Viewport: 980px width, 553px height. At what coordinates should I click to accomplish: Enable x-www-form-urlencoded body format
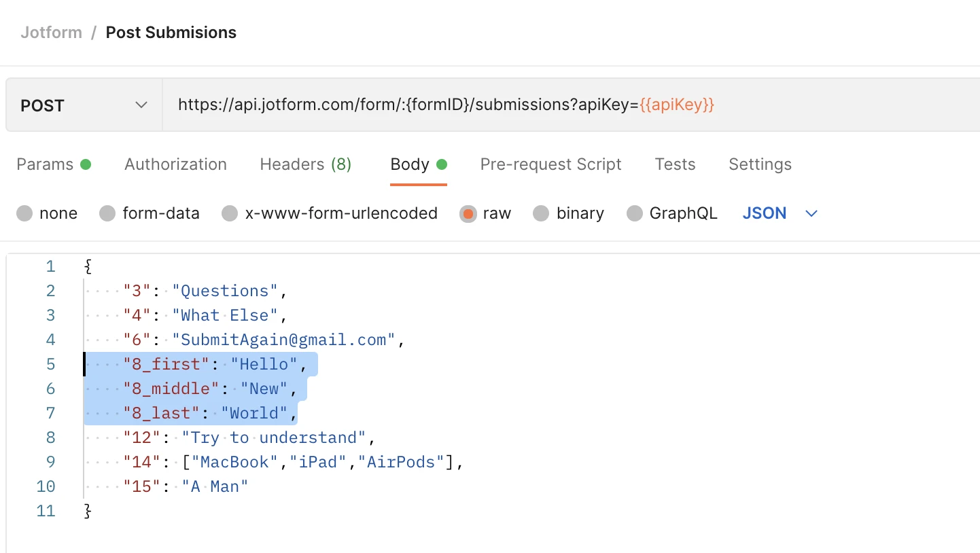coord(230,213)
